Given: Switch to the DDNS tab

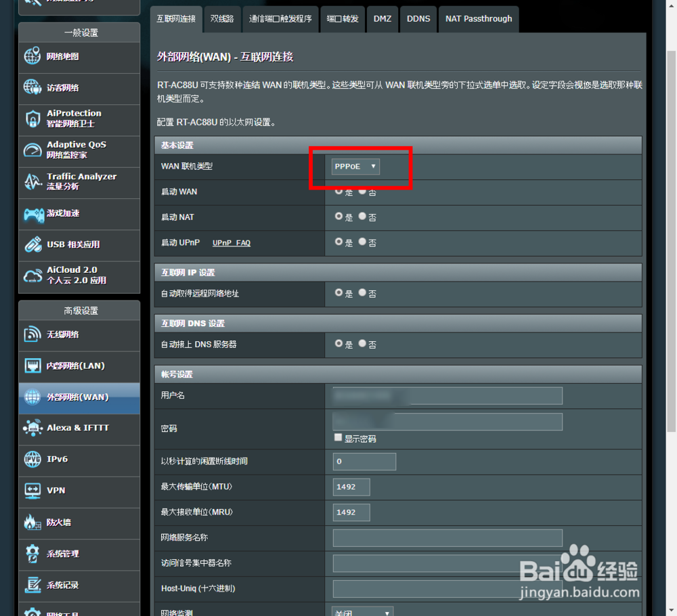Looking at the screenshot, I should pyautogui.click(x=418, y=19).
